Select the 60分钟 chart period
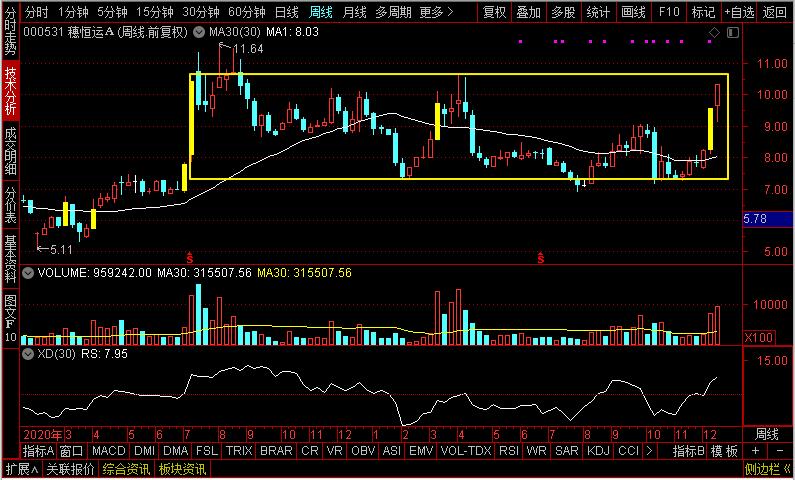 point(246,12)
